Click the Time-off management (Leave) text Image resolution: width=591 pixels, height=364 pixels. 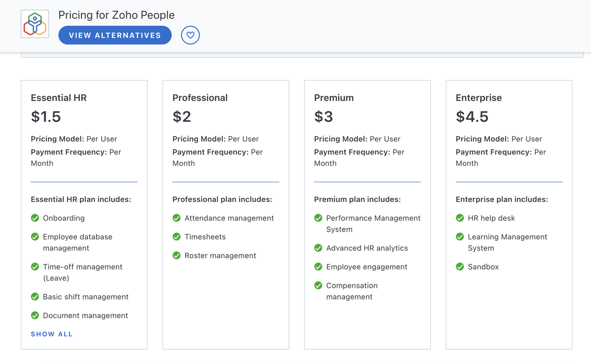(83, 272)
